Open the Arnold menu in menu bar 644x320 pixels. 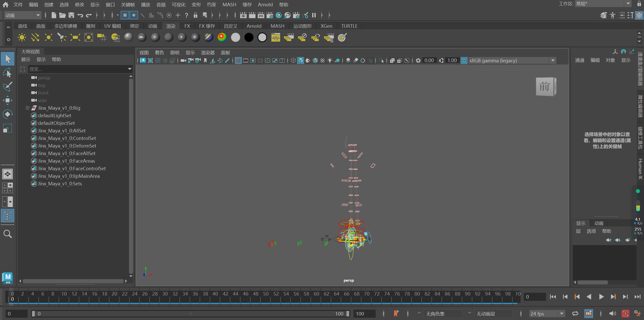pos(265,5)
